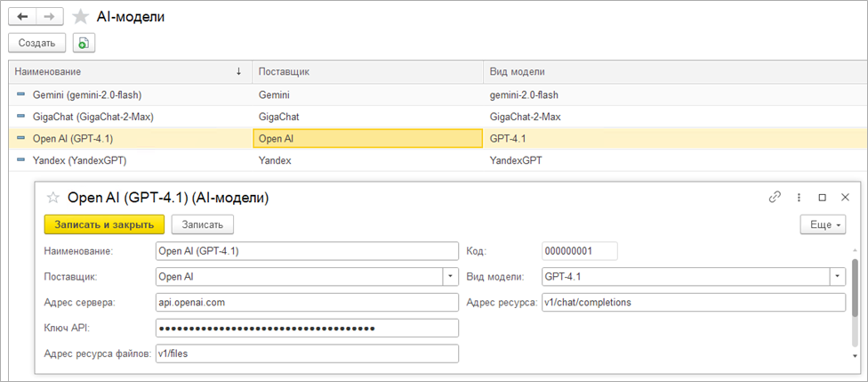Edit the Адрес ресурса файлов field v1/files

pos(307,354)
